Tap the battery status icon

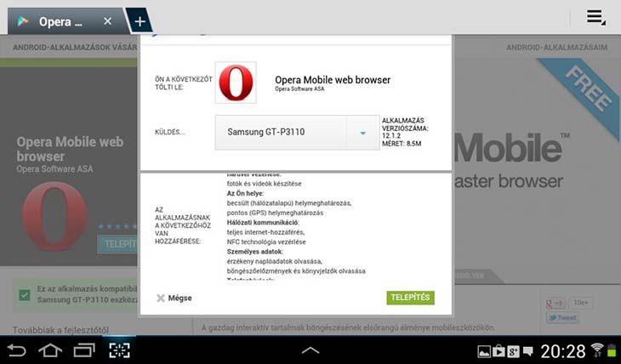pyautogui.click(x=612, y=350)
